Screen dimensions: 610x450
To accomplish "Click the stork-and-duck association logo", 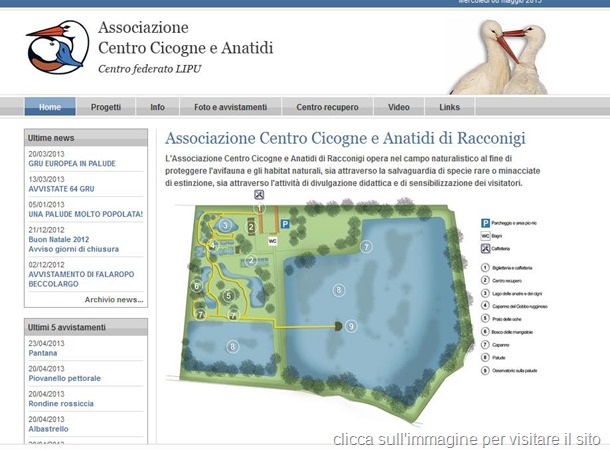I will click(58, 47).
